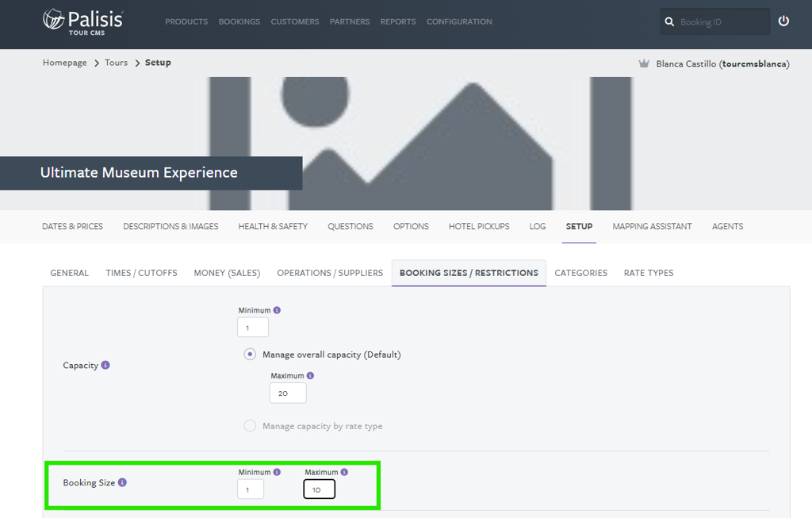The image size is (812, 518).
Task: Click the Capacity Maximum field showing 20
Action: click(288, 393)
